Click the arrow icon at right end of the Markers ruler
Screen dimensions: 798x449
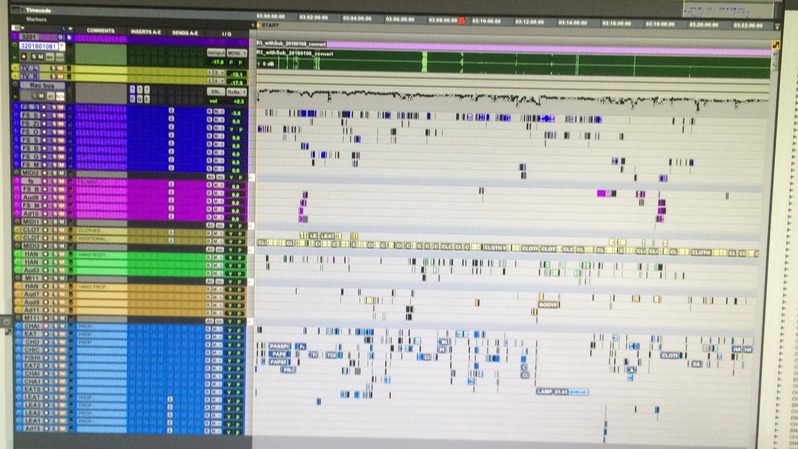pyautogui.click(x=777, y=26)
